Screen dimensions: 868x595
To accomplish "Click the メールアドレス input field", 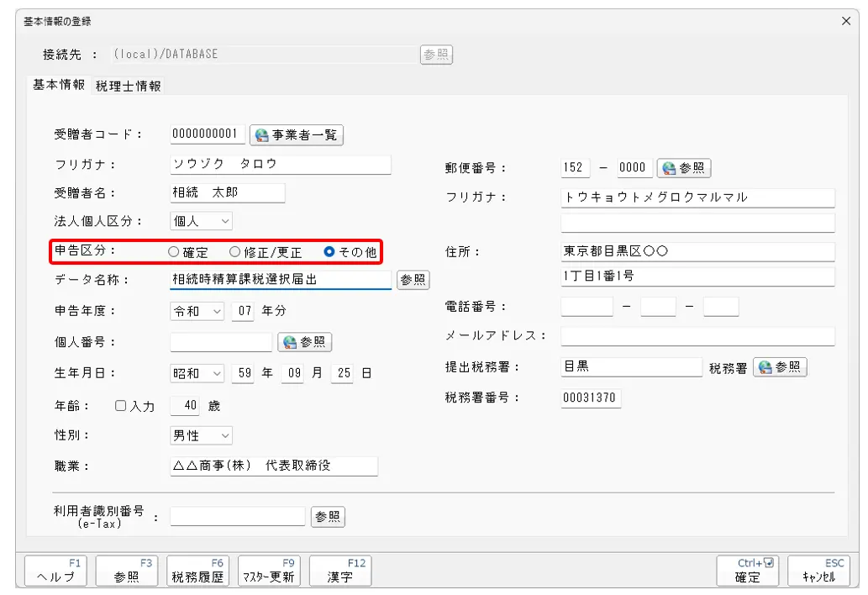I will [x=697, y=336].
